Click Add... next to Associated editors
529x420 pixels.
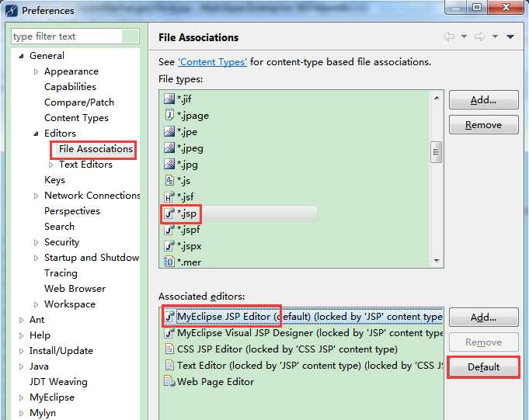[x=483, y=318]
